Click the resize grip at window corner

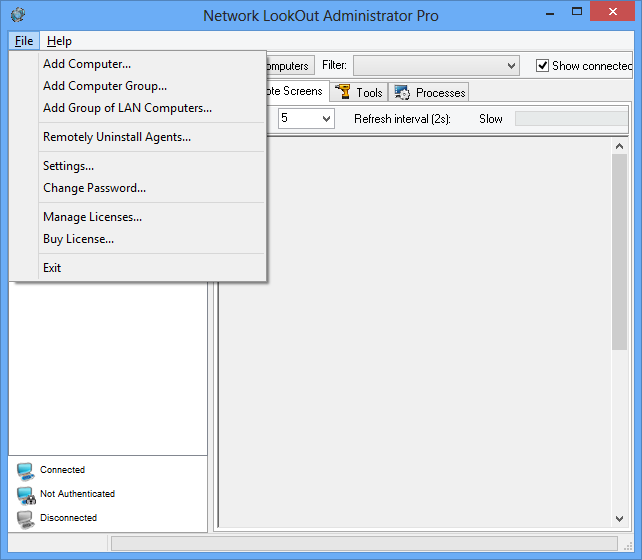point(628,546)
